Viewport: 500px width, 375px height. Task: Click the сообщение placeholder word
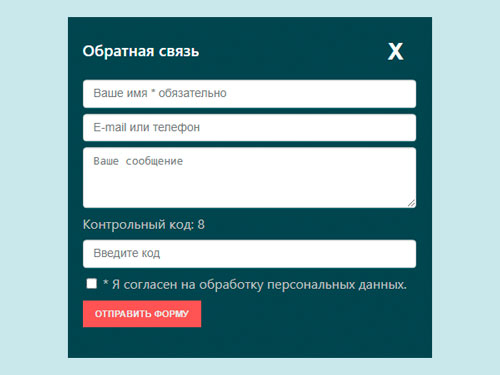point(154,161)
